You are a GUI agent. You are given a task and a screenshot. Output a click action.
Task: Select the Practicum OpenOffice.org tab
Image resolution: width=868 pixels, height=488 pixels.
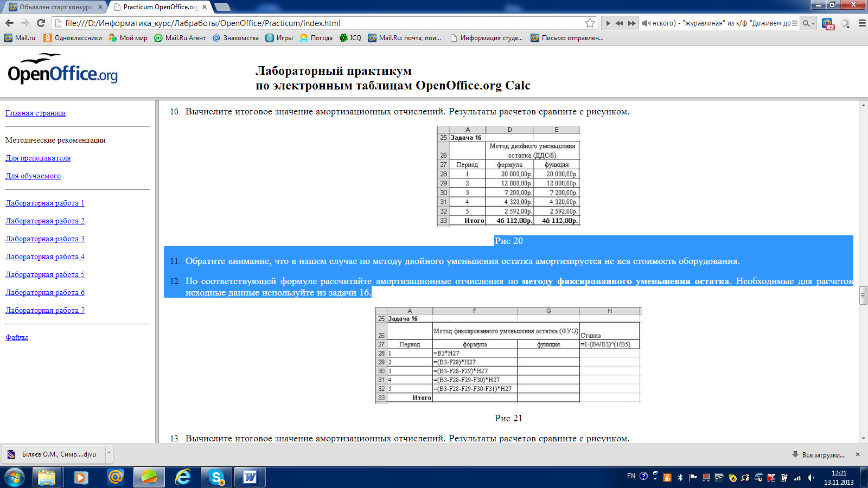click(161, 7)
